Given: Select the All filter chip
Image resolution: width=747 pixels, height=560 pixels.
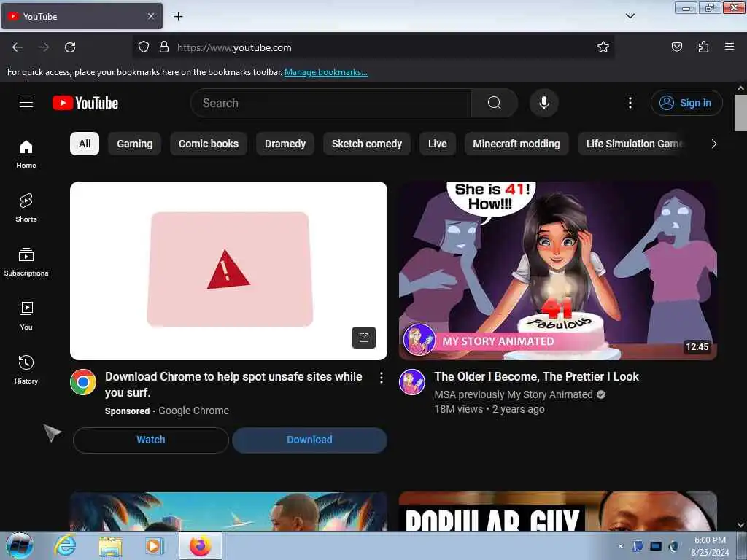Looking at the screenshot, I should [85, 144].
